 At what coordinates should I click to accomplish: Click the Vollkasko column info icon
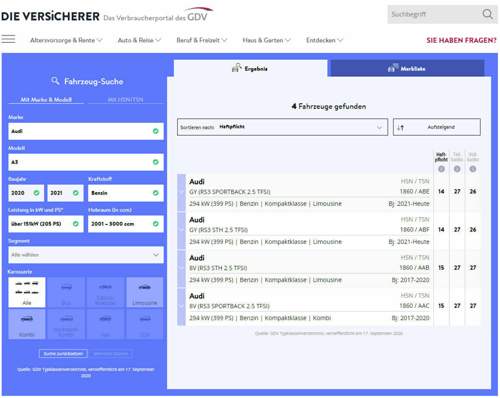click(473, 169)
